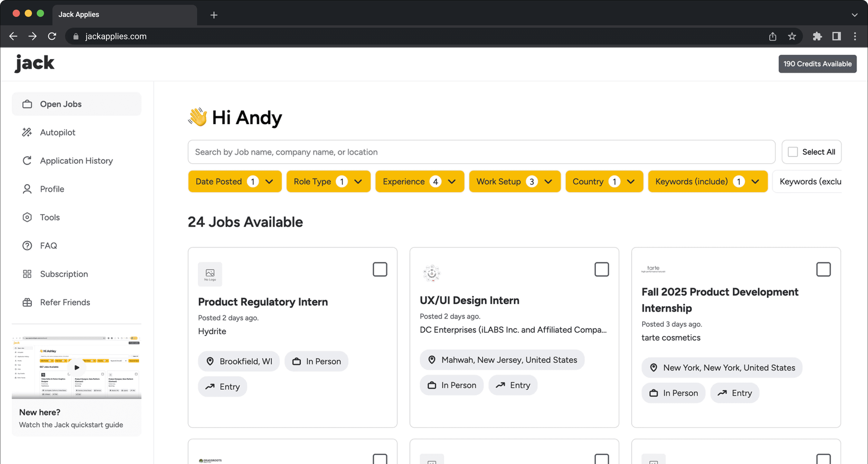Switch to the Jack Applies browser tab

point(125,14)
